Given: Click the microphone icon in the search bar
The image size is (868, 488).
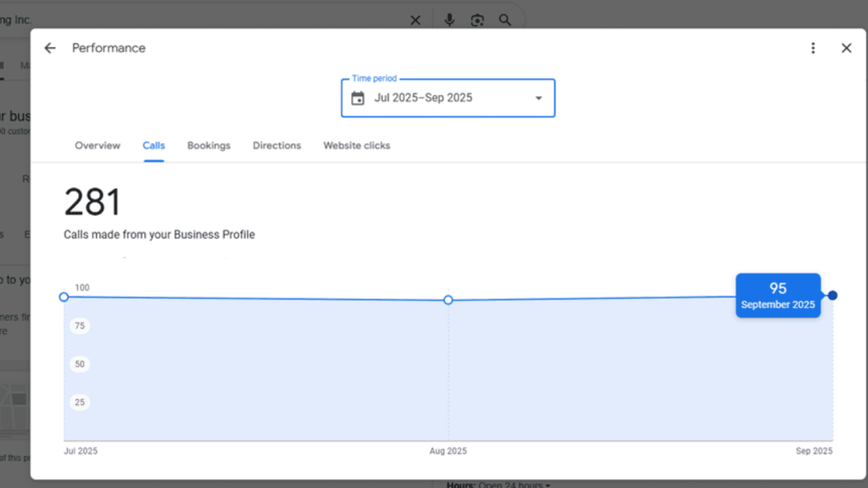Looking at the screenshot, I should click(450, 20).
